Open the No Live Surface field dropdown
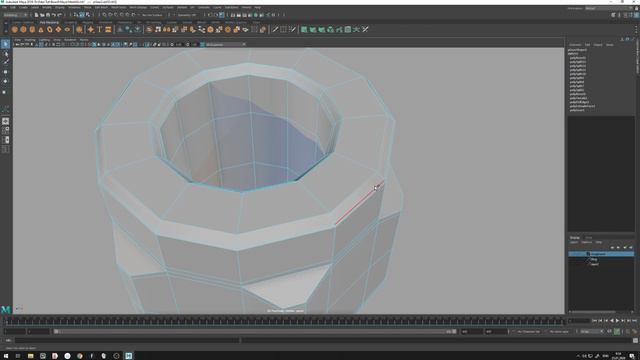This screenshot has width=640, height=360. pos(153,15)
